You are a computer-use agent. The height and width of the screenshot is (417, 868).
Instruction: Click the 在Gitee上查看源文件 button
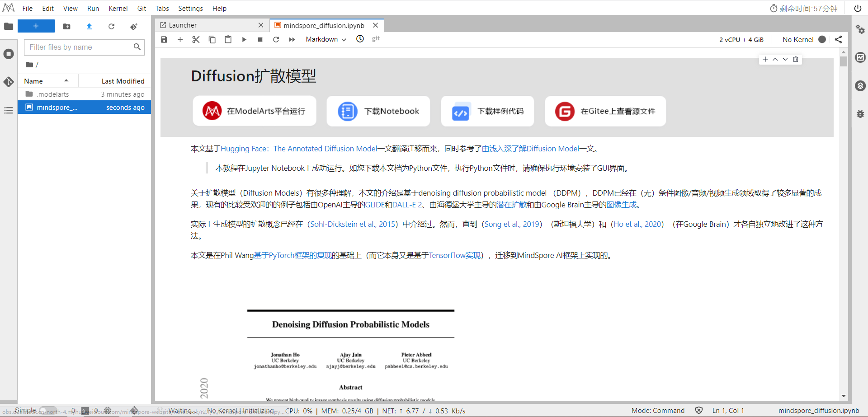(x=605, y=111)
